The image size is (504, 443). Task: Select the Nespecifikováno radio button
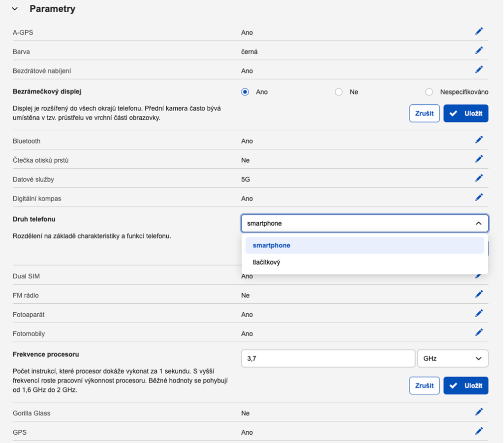coord(429,92)
